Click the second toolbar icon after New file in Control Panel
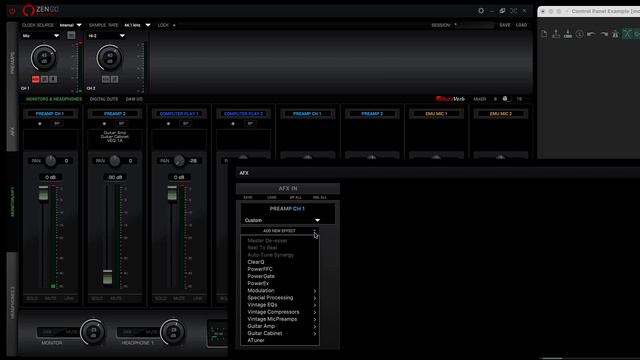640x360 pixels. tap(556, 34)
